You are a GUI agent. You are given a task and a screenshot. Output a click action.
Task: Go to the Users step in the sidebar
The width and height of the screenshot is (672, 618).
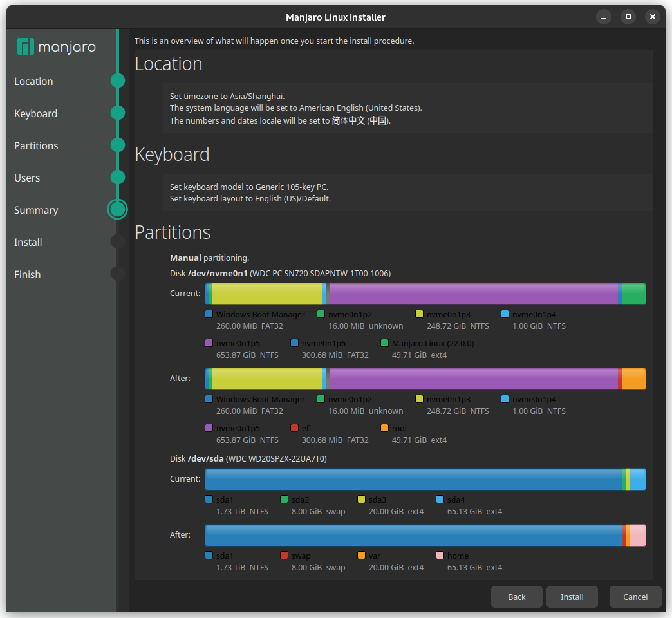pos(27,178)
